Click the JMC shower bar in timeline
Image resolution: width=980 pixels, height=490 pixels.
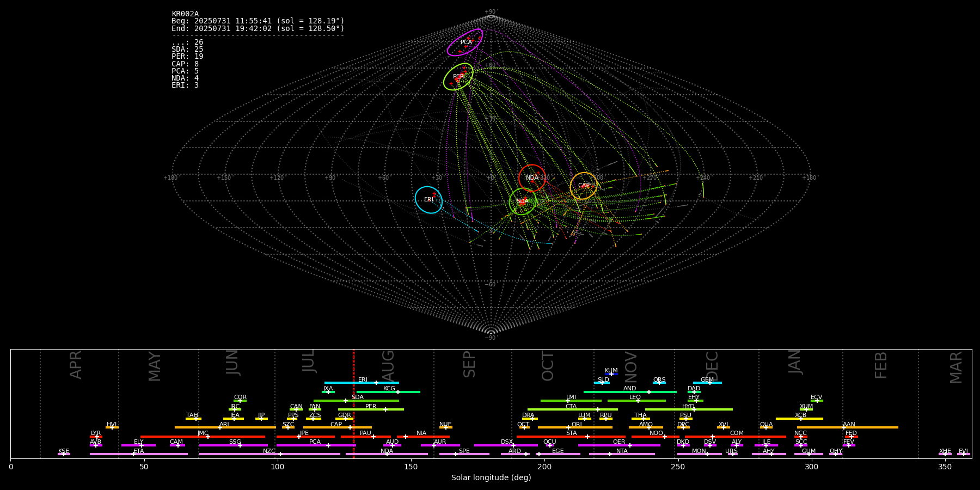203,437
